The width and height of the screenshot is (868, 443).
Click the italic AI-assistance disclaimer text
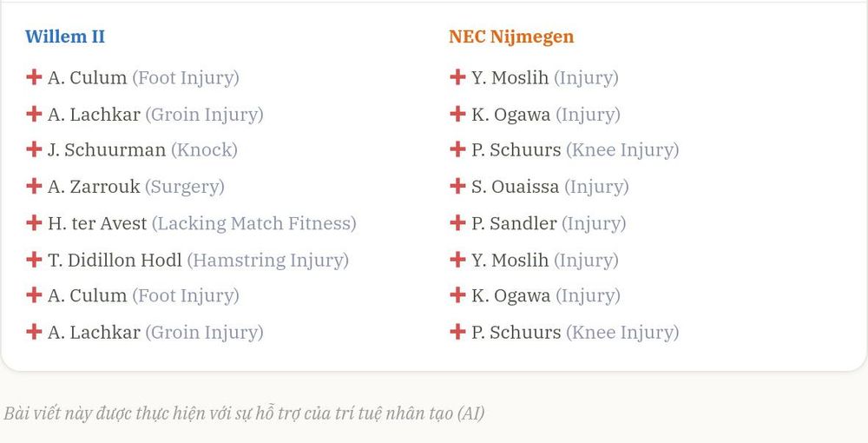coord(244,413)
